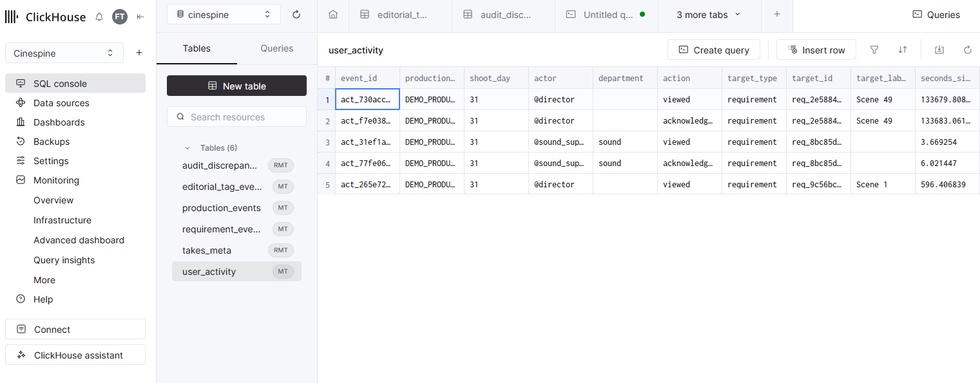Click the department column header
The image size is (980, 383).
click(x=625, y=78)
